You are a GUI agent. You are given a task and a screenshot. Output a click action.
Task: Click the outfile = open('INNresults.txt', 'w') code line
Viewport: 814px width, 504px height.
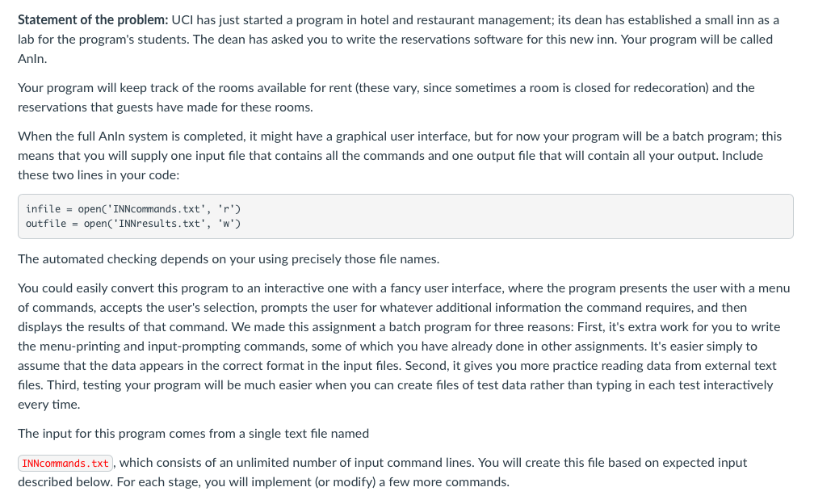tap(133, 223)
